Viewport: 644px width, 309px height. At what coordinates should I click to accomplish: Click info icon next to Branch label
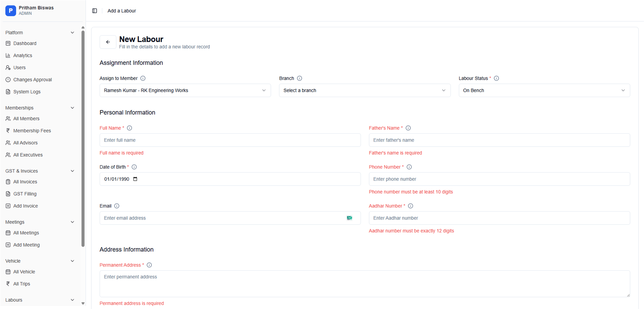300,78
